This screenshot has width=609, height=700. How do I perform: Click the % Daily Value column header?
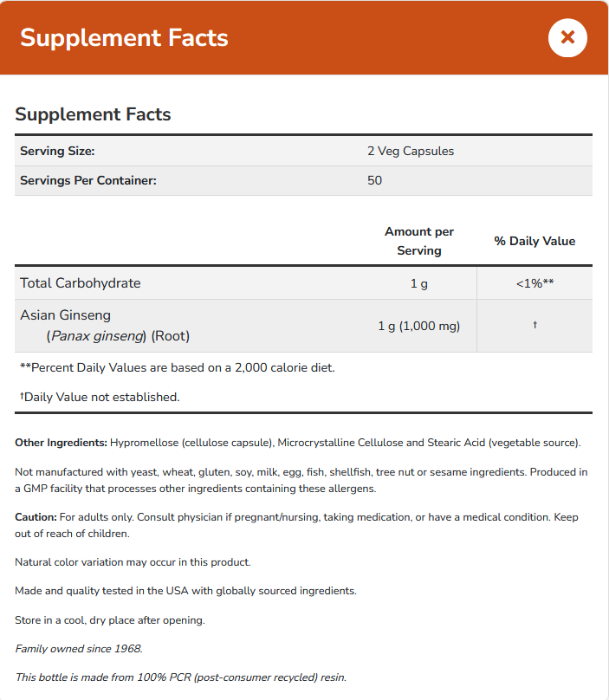[534, 241]
